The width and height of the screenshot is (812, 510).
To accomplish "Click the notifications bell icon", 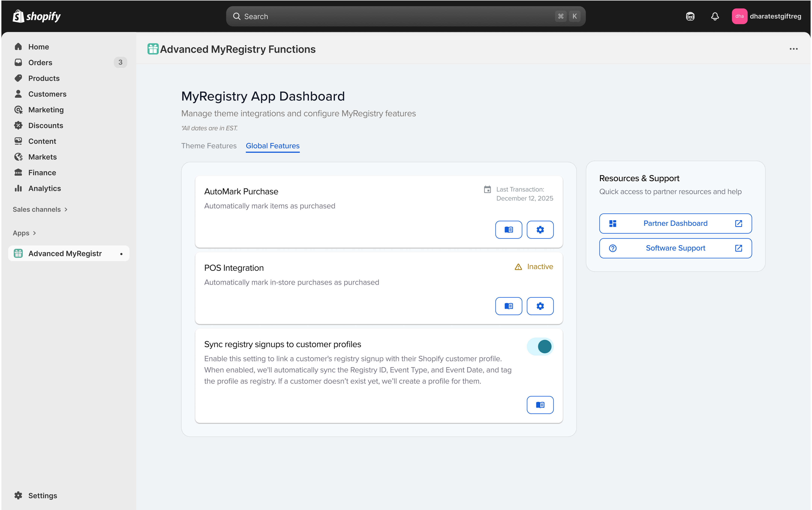I will point(715,16).
